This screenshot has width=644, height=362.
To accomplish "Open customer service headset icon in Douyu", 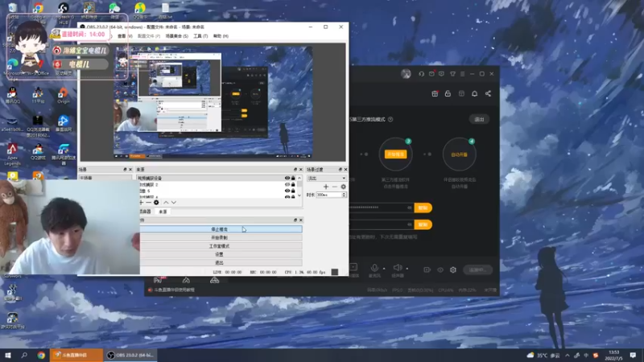I will [x=421, y=74].
